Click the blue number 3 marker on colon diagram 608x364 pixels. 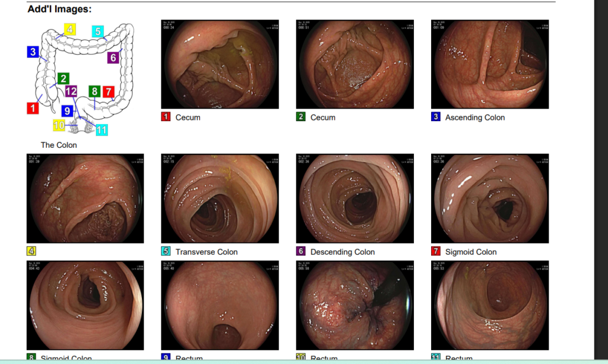tap(33, 52)
